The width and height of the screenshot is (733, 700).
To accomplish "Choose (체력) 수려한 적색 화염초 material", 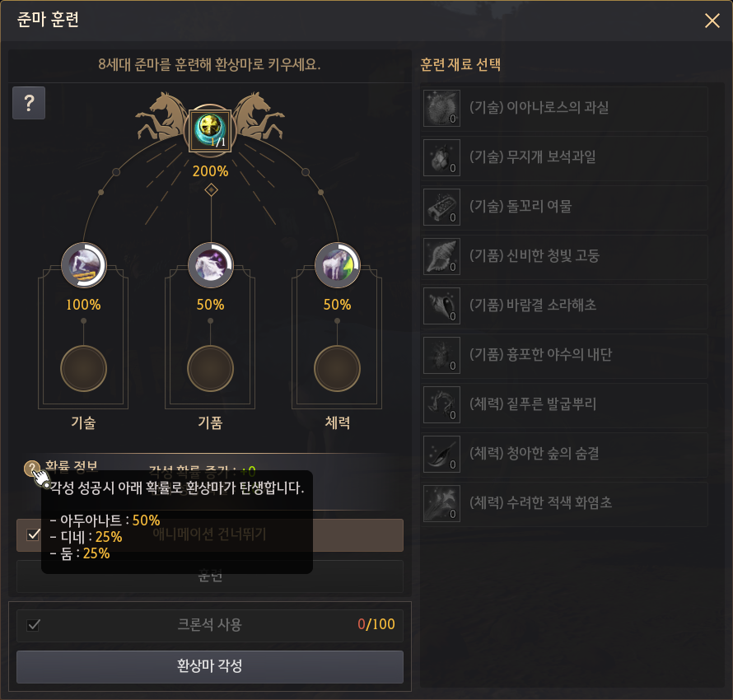I will point(564,504).
